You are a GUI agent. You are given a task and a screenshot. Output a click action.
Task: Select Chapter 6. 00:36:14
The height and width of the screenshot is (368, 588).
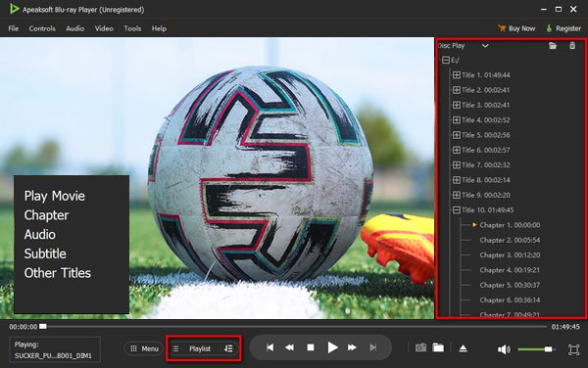coord(510,299)
